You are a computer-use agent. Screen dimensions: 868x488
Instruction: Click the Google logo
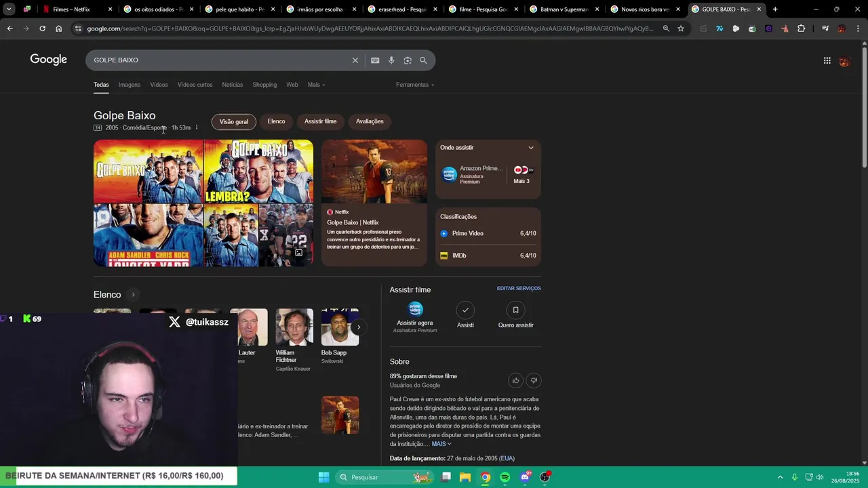(48, 60)
